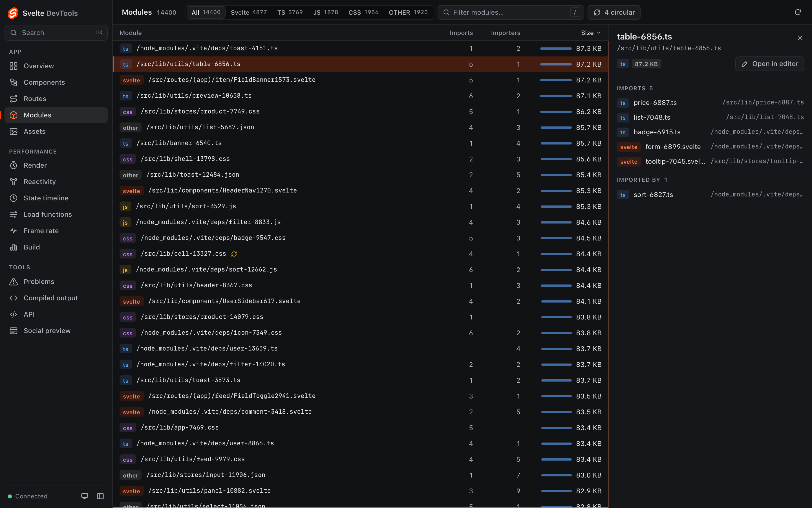Toggle the sidebar layout icon in footer
The height and width of the screenshot is (508, 812).
tap(100, 496)
